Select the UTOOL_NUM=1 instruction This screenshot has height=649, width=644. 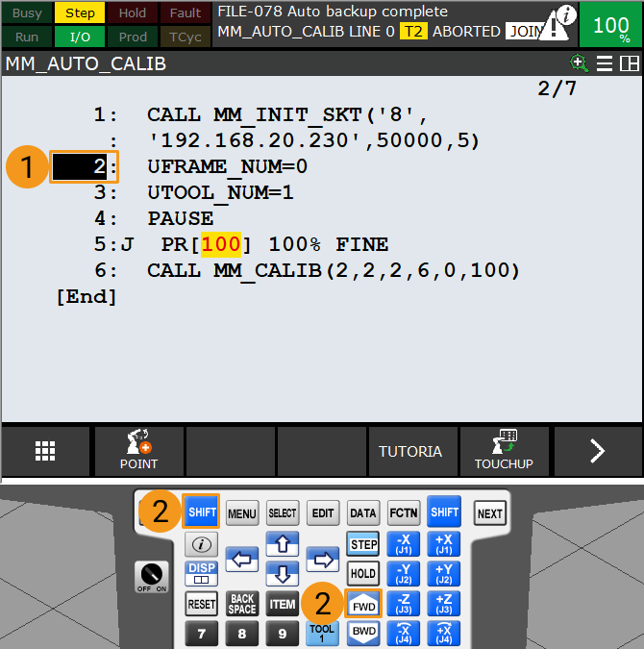(x=221, y=193)
